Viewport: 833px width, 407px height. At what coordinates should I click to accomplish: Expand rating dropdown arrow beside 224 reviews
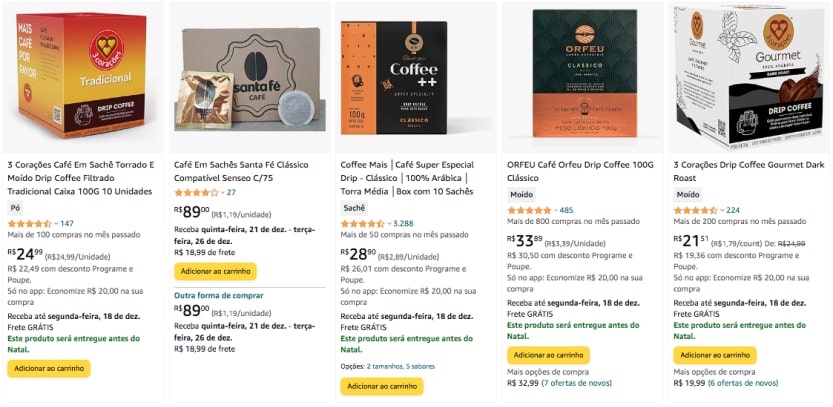click(x=721, y=211)
